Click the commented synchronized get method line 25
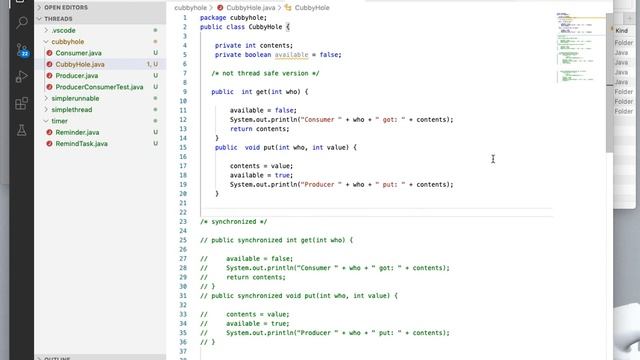640x360 pixels. (276, 240)
